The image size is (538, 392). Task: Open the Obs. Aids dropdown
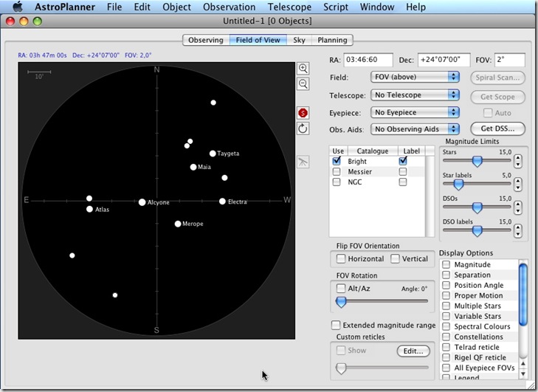[x=415, y=129]
